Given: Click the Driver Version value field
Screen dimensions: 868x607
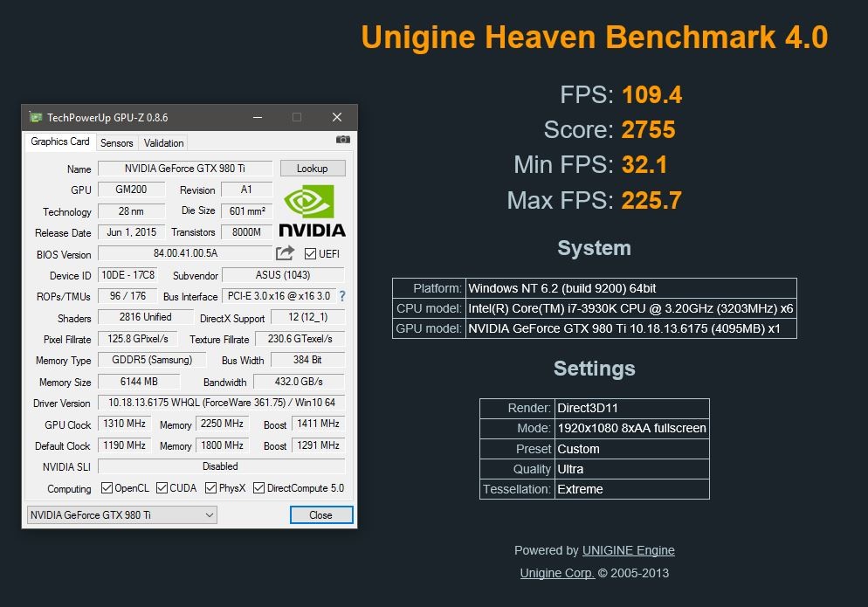Looking at the screenshot, I should tap(222, 403).
